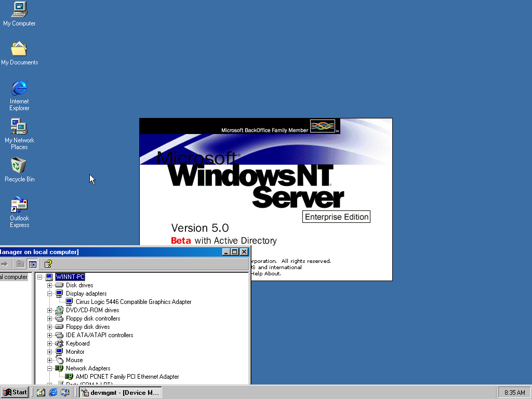Expand the Monitor category
532x399 pixels.
pyautogui.click(x=49, y=352)
